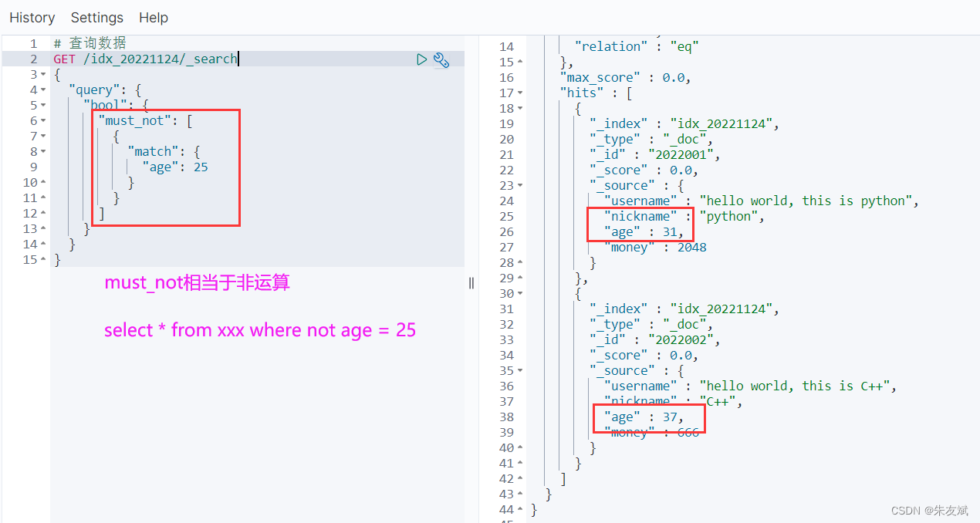The width and height of the screenshot is (980, 523).
Task: Collapse second hit object at response line 30
Action: pyautogui.click(x=520, y=294)
